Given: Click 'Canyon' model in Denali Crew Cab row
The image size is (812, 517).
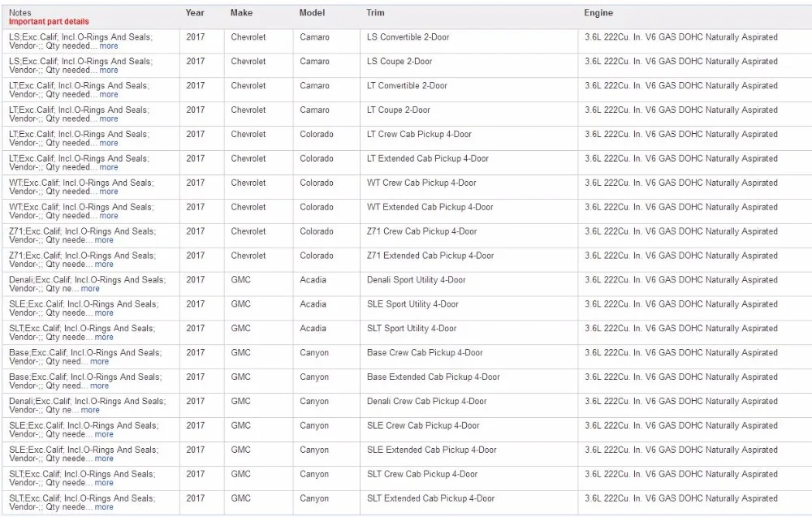Looking at the screenshot, I should point(314,402).
